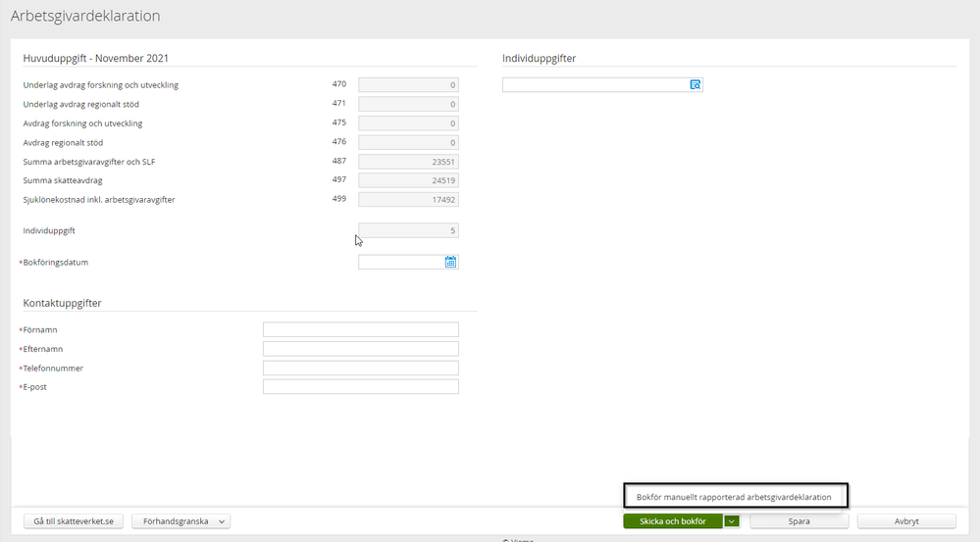The image size is (980, 542).
Task: Cancel with the Avbryt button
Action: [x=892, y=521]
